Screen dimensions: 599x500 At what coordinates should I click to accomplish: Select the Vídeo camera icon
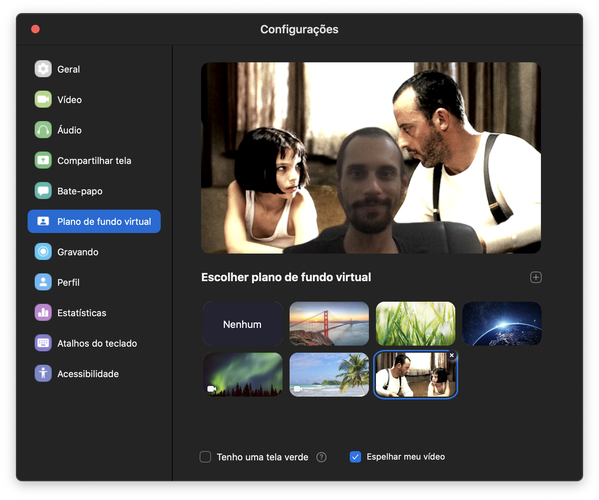(43, 100)
